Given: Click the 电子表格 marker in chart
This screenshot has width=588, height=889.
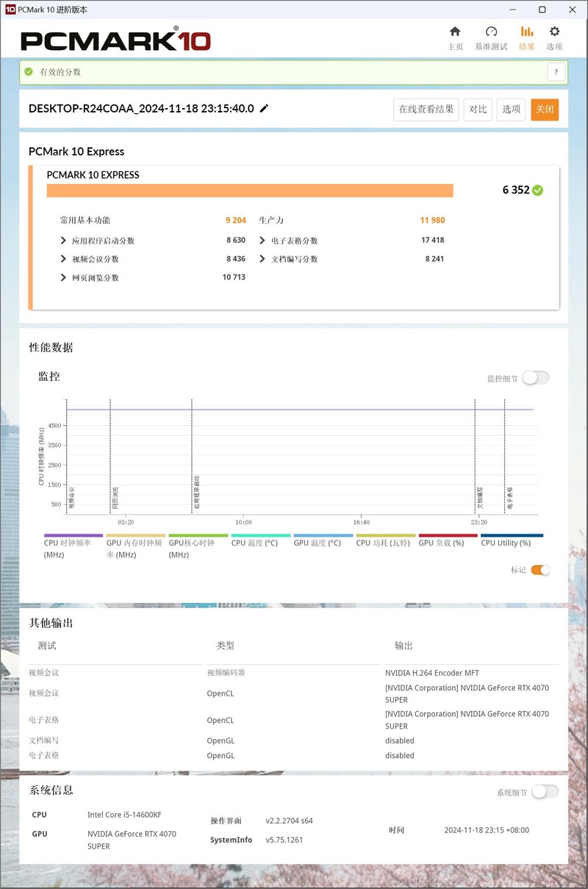Looking at the screenshot, I should tap(509, 498).
